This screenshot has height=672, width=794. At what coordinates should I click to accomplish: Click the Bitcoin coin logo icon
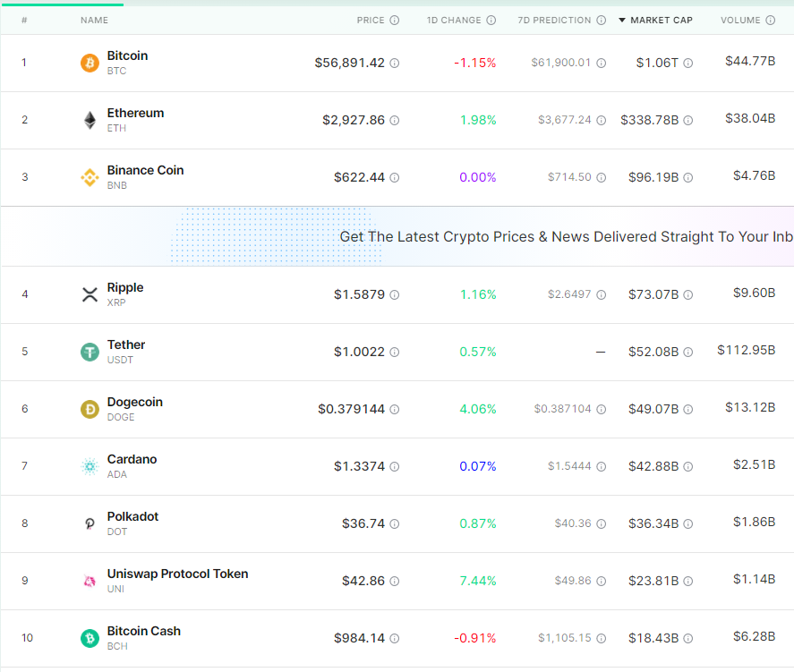coord(90,63)
